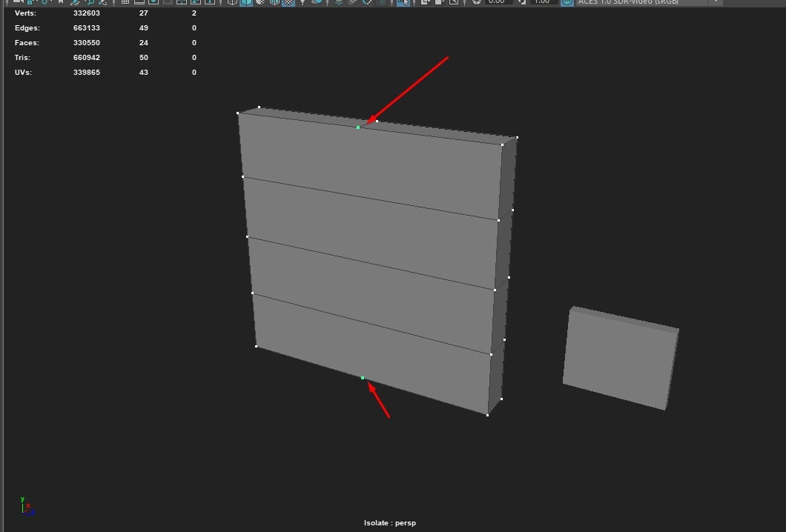786x532 pixels.
Task: Click the gamma reset icon
Action: point(522,2)
